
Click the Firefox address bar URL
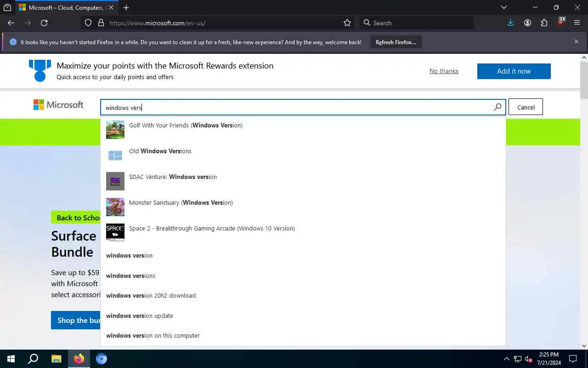157,23
